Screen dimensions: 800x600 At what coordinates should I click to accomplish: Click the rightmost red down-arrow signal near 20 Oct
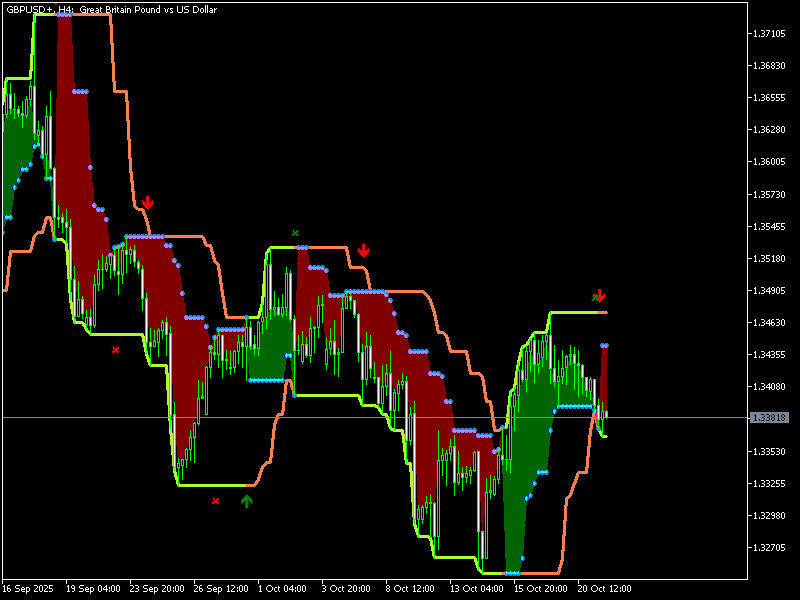point(600,296)
